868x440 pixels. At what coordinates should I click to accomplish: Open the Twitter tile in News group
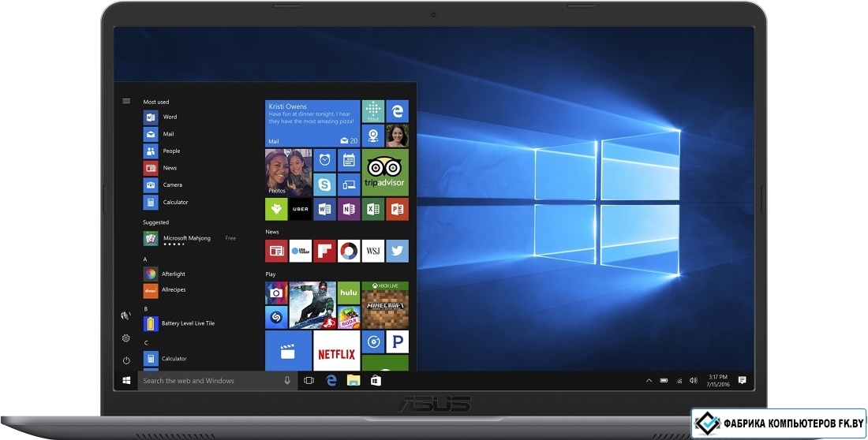[397, 251]
